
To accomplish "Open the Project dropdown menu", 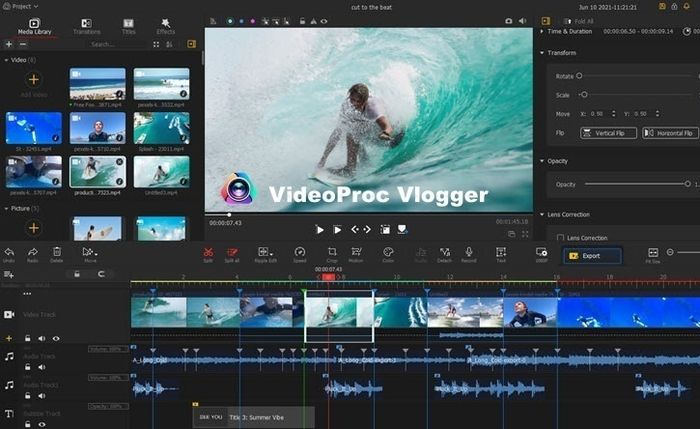I will 21,6.
